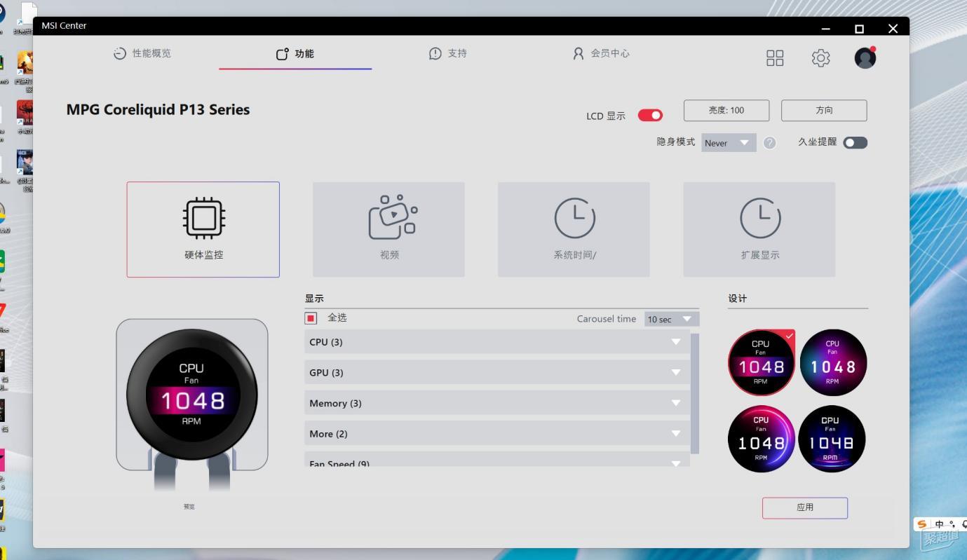Click the cooler LCD preview image
Screen dimensions: 967x560
point(191,405)
